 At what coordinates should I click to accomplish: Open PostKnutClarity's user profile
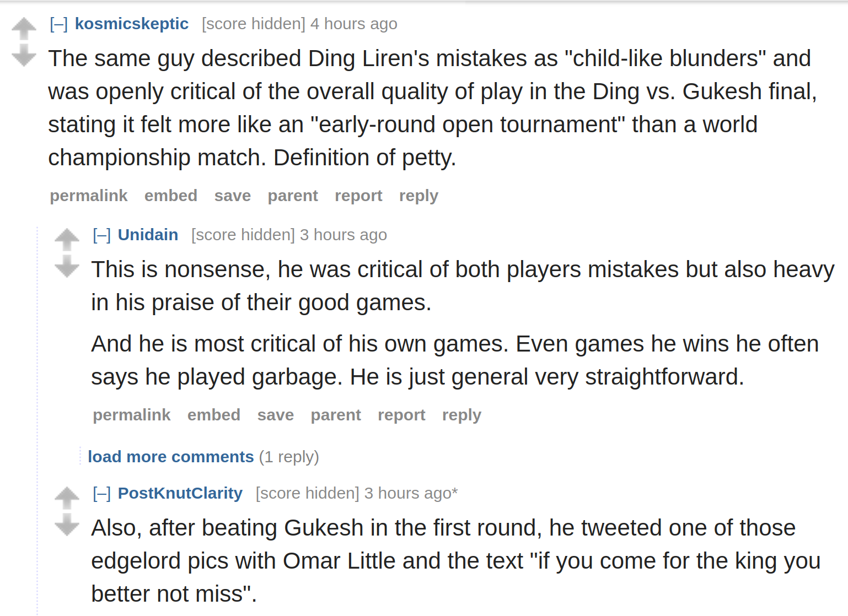point(180,493)
